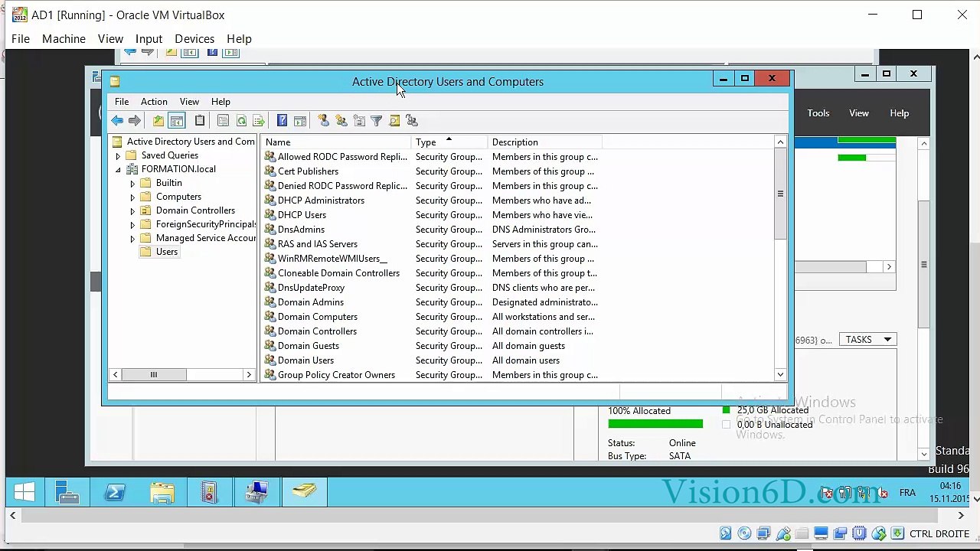Expand the Builtin container
The height and width of the screenshot is (551, 980).
coord(132,184)
